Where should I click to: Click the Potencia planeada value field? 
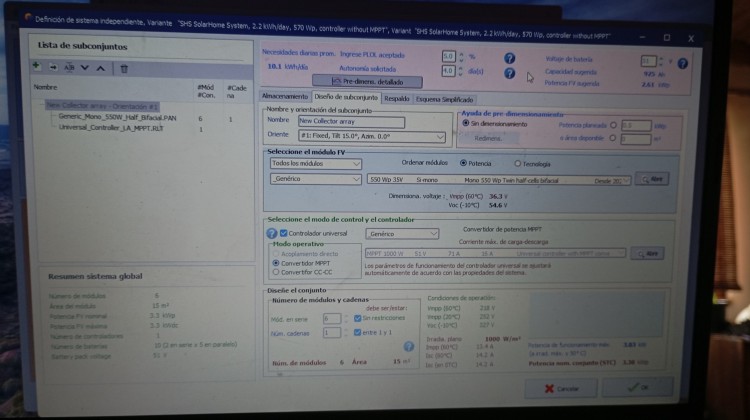pyautogui.click(x=636, y=126)
